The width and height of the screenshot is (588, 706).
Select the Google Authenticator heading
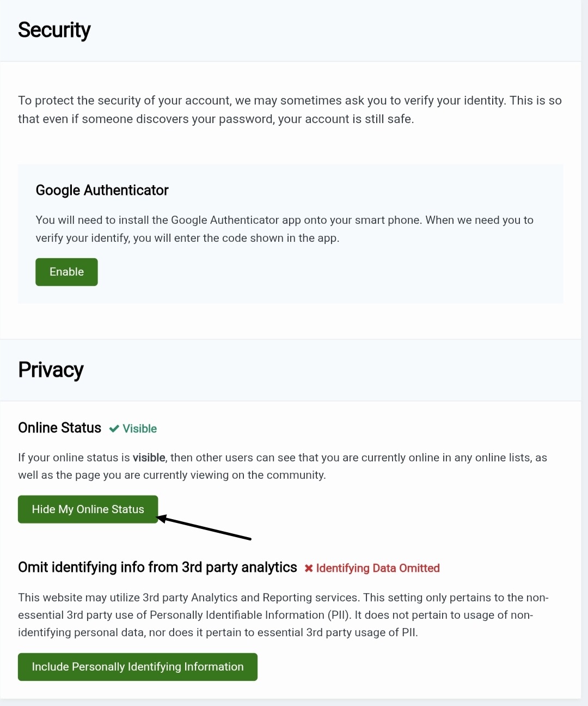pyautogui.click(x=102, y=190)
